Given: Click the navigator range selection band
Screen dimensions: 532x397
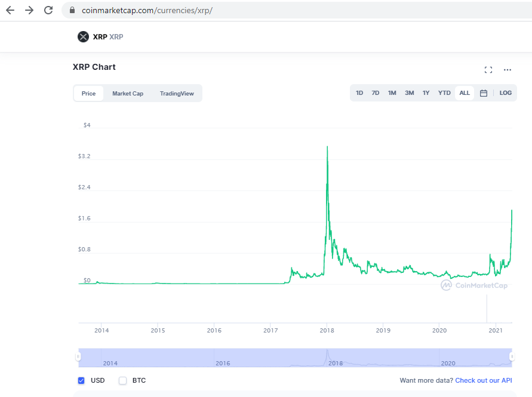Looking at the screenshot, I should click(295, 358).
